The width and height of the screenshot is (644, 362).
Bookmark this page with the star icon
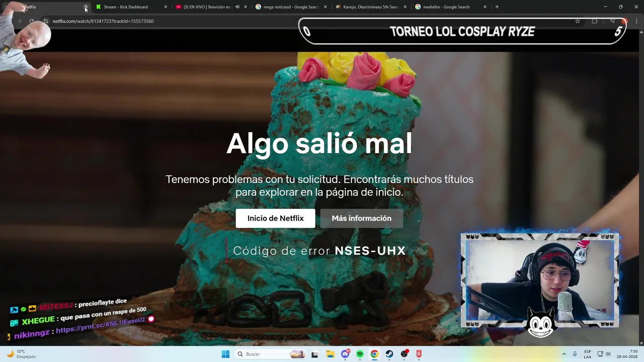(578, 21)
